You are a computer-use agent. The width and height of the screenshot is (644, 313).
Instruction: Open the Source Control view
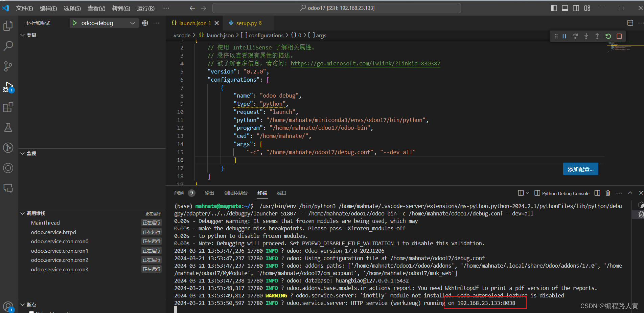8,66
